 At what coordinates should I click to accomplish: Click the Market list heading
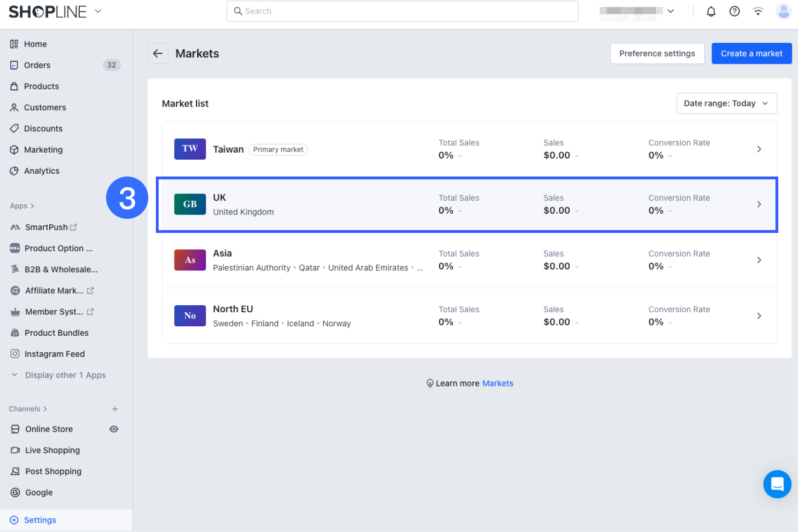[185, 104]
